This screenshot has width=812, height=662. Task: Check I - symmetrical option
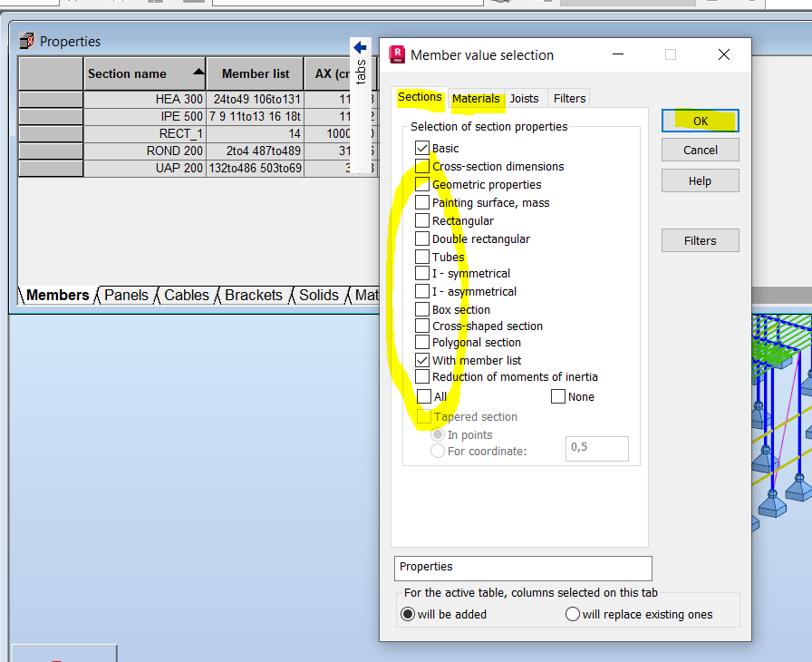[422, 273]
